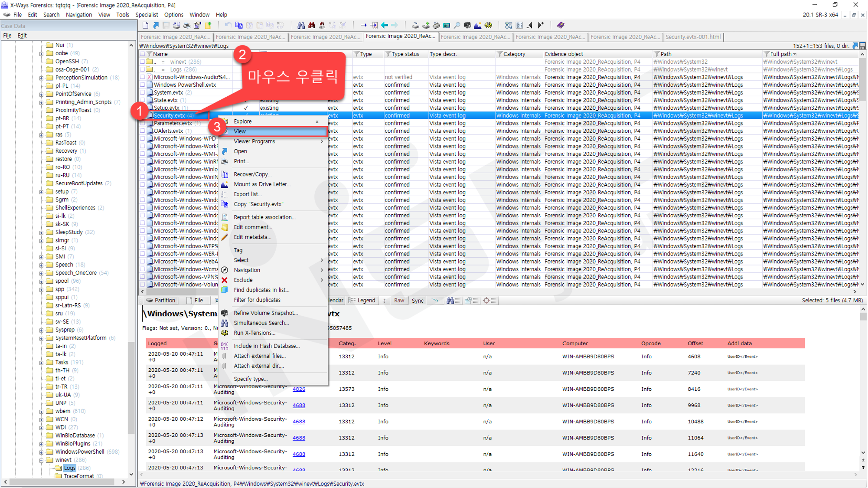Tick the checkbox beside Parameters.evtx

point(143,123)
